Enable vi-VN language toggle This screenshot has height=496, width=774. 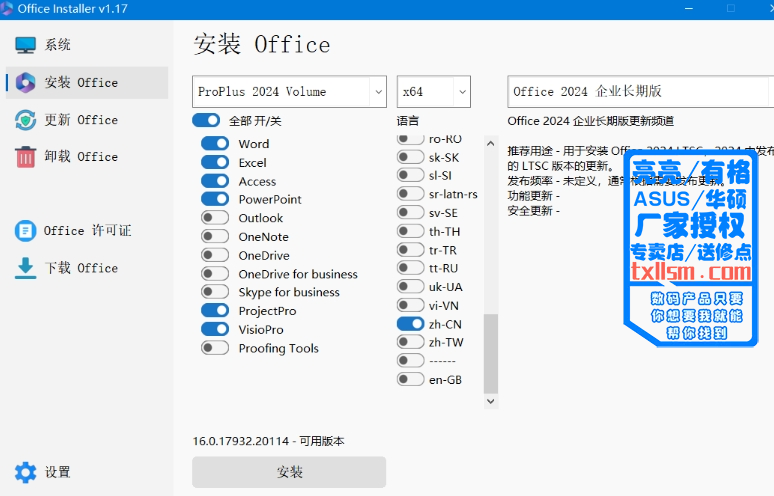click(x=410, y=305)
